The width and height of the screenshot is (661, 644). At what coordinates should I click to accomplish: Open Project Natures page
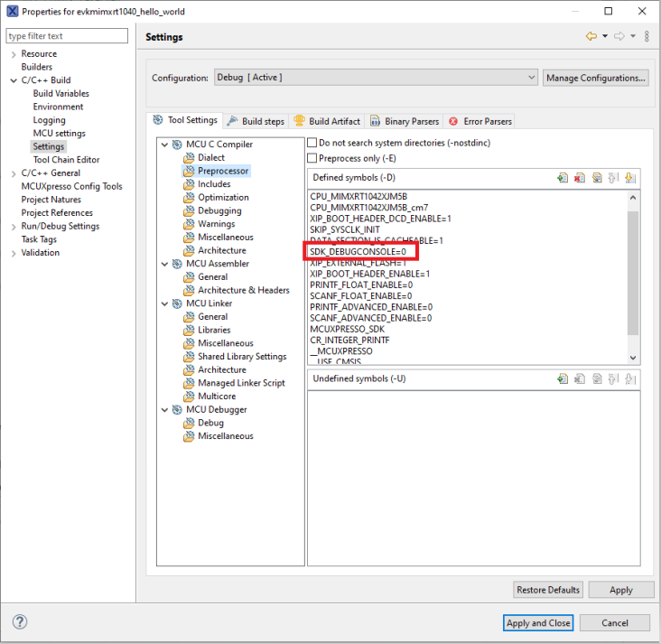pos(51,200)
